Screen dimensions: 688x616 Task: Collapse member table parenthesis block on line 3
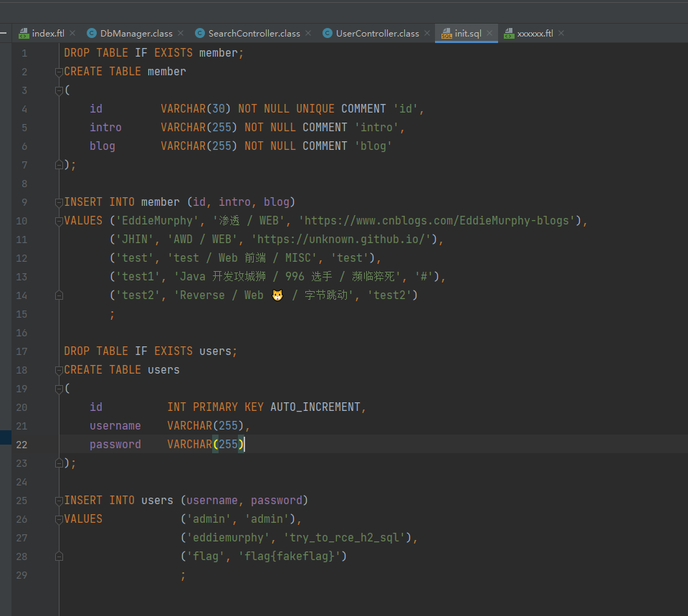click(x=59, y=90)
